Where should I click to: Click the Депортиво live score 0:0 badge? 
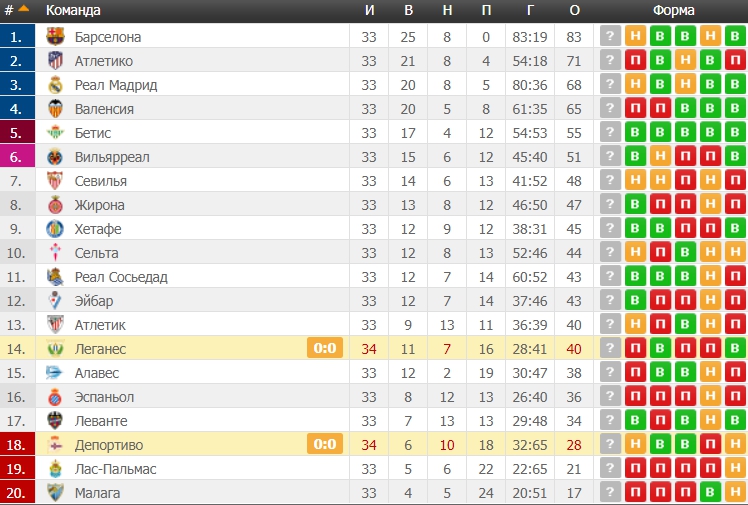click(324, 445)
